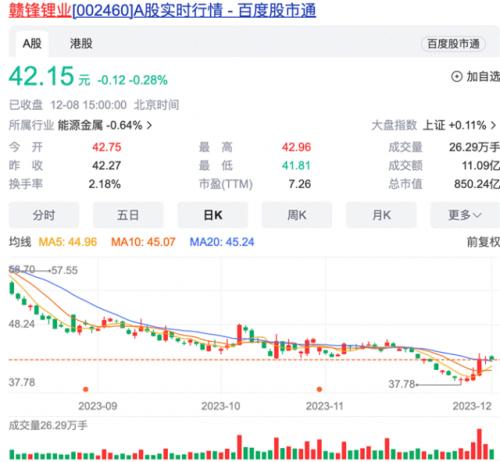Screen dimensions: 500x462
Task: Select the 分时 chart view
Action: (44, 215)
